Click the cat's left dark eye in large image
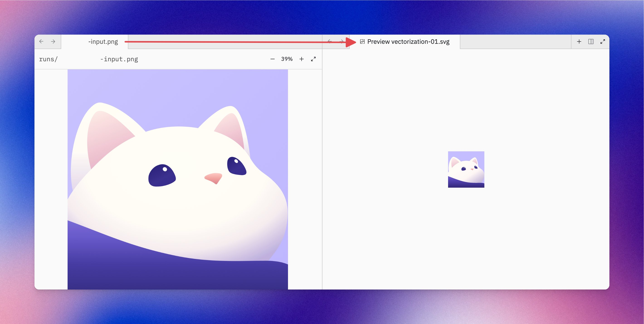The height and width of the screenshot is (324, 644). coord(162,175)
